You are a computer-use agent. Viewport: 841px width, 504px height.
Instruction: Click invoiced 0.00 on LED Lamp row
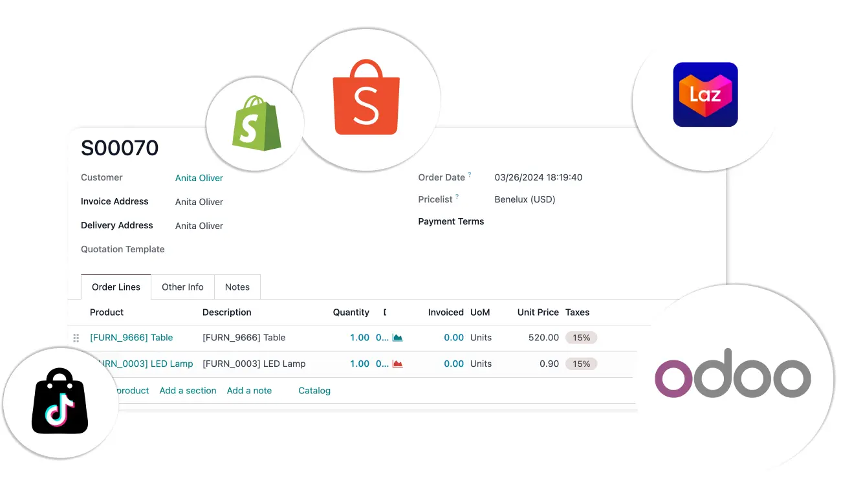coord(453,364)
